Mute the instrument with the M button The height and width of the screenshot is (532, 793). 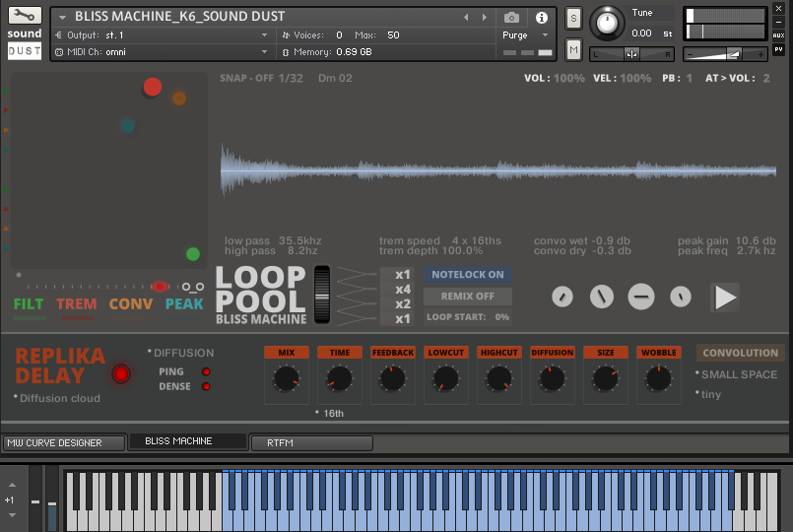click(573, 49)
